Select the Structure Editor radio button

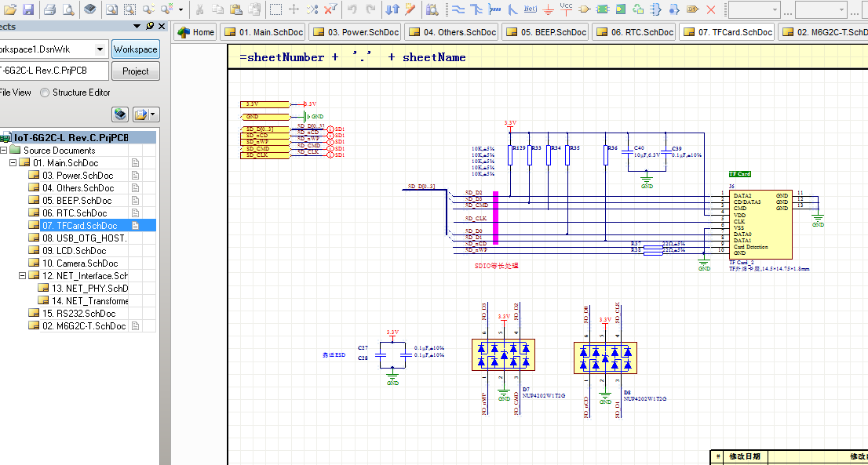45,93
